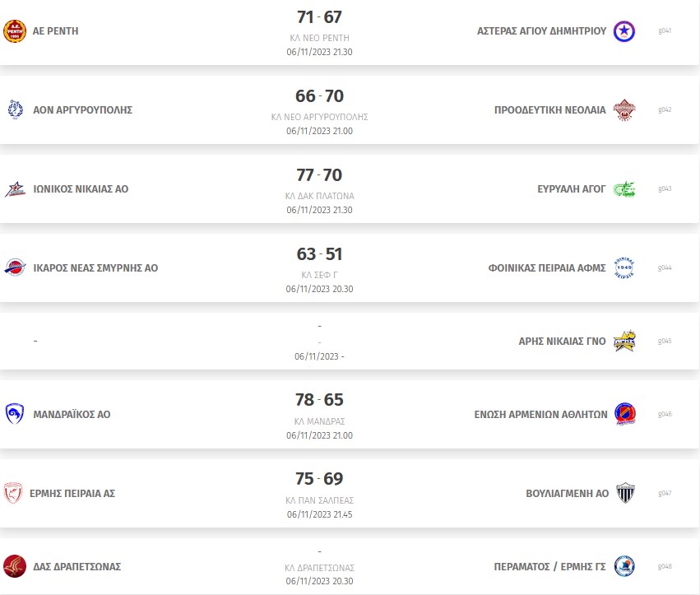
Task: Click the ΕΡΜΗΣ ΠΕΙΡΑΙΑ ΑΣ crest
Action: (13, 493)
